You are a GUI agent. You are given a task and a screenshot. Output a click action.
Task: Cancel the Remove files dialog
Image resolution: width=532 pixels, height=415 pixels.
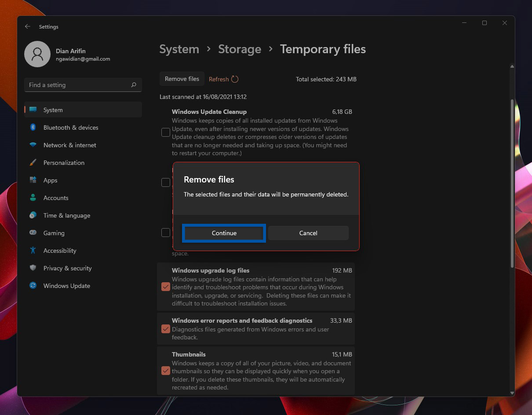pos(308,233)
